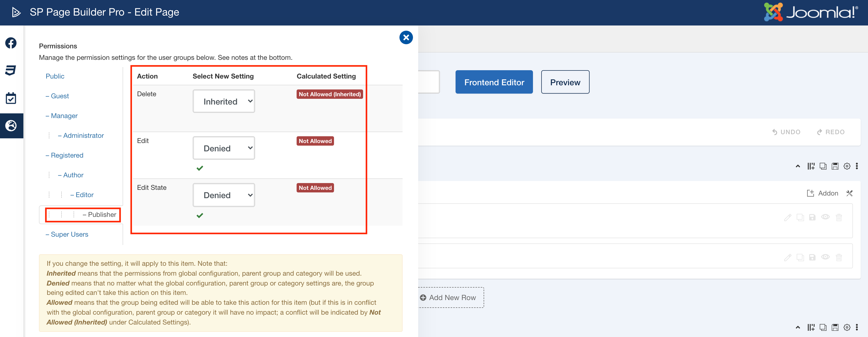Toggle visibility eye of second addon

tap(825, 257)
